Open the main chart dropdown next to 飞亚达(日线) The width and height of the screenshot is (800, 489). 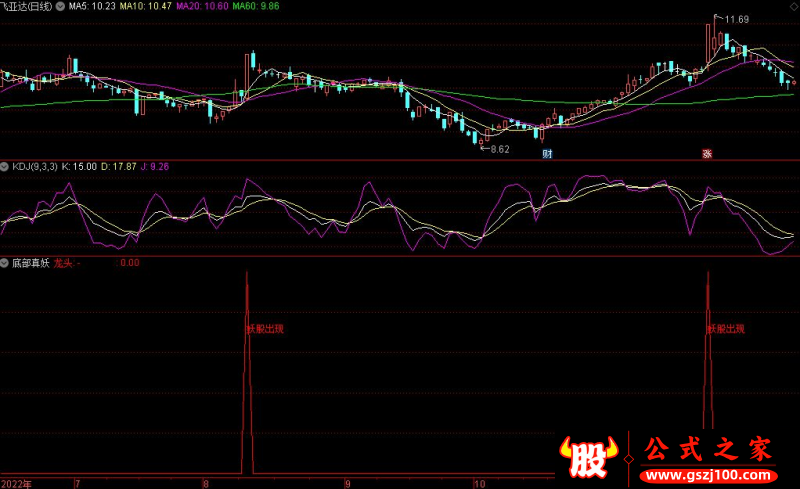pos(59,6)
